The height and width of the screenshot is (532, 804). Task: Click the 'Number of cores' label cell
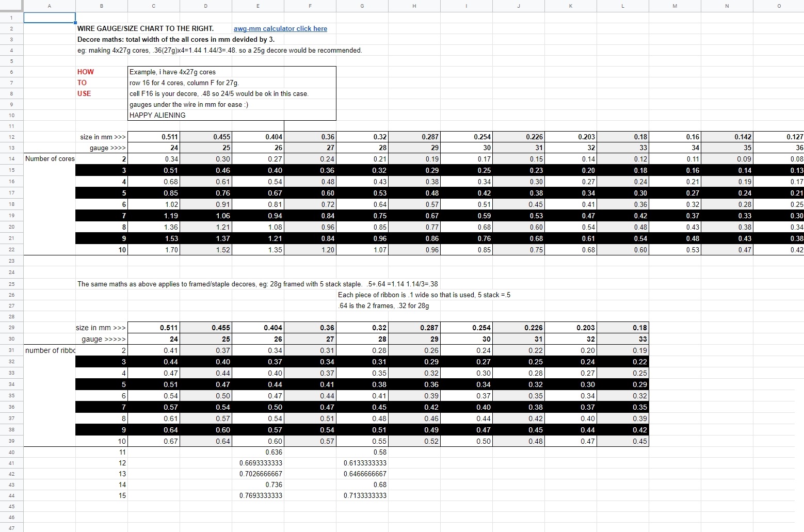(x=50, y=159)
